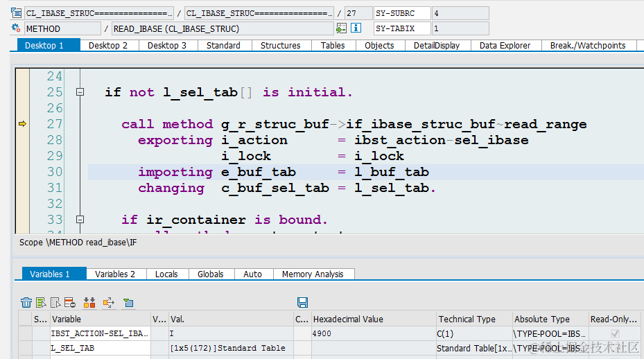Click the C(1) technical type cell
This screenshot has width=644, height=359.
pyautogui.click(x=474, y=333)
